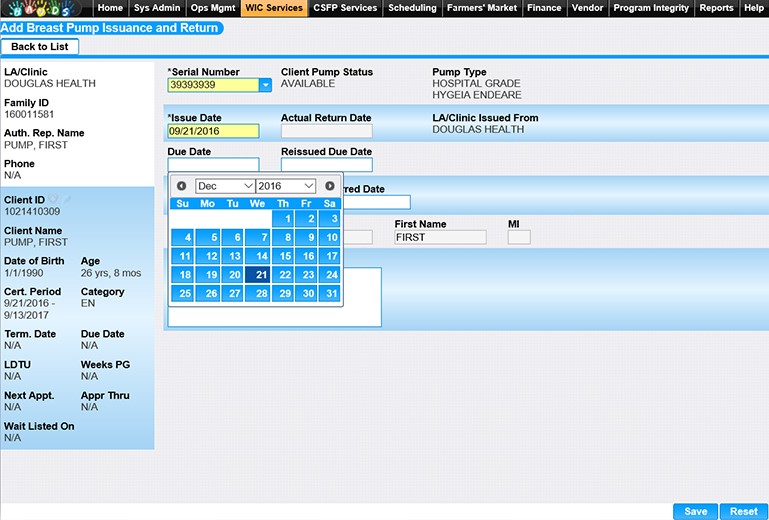Expand the month selector showing Dec
769x520 pixels.
(x=225, y=186)
